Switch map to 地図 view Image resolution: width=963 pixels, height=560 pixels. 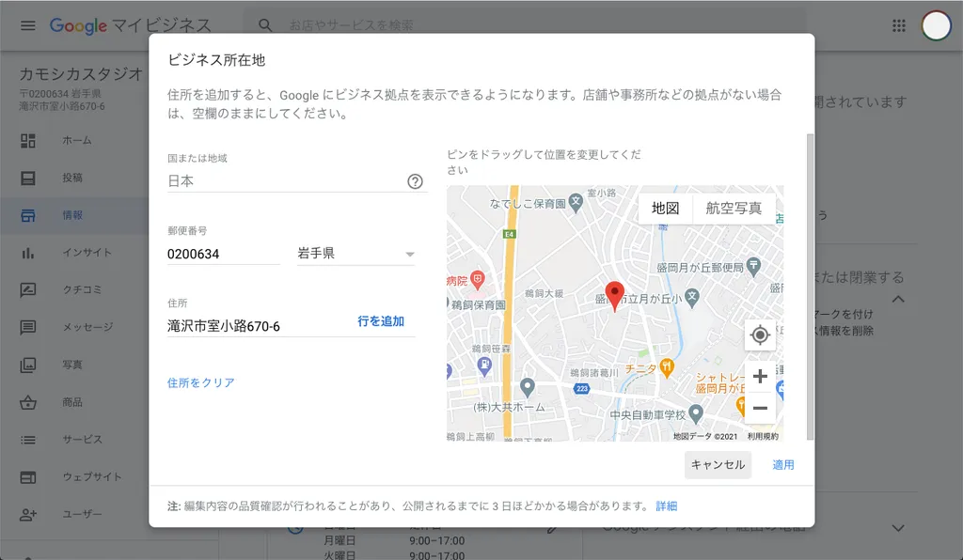pos(665,209)
